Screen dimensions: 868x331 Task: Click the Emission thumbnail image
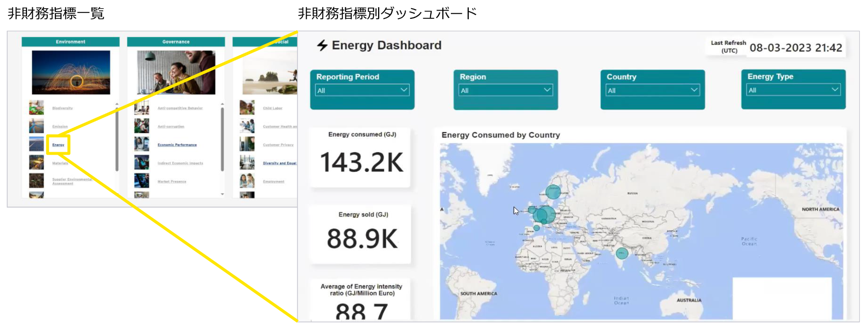[36, 126]
